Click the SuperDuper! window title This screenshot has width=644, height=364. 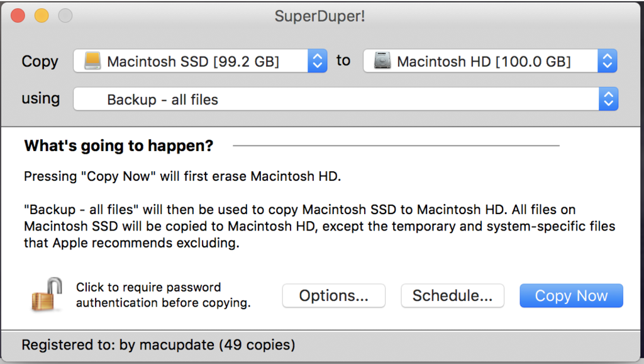[320, 16]
